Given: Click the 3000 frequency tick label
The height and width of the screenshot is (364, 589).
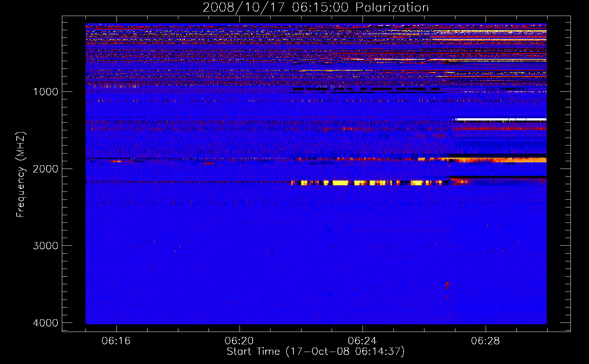Looking at the screenshot, I should pos(46,246).
